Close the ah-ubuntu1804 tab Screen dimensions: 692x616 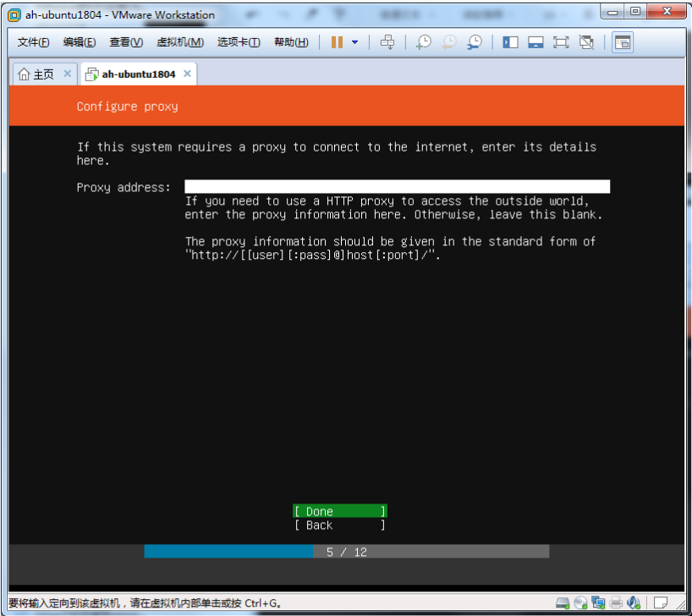point(187,74)
